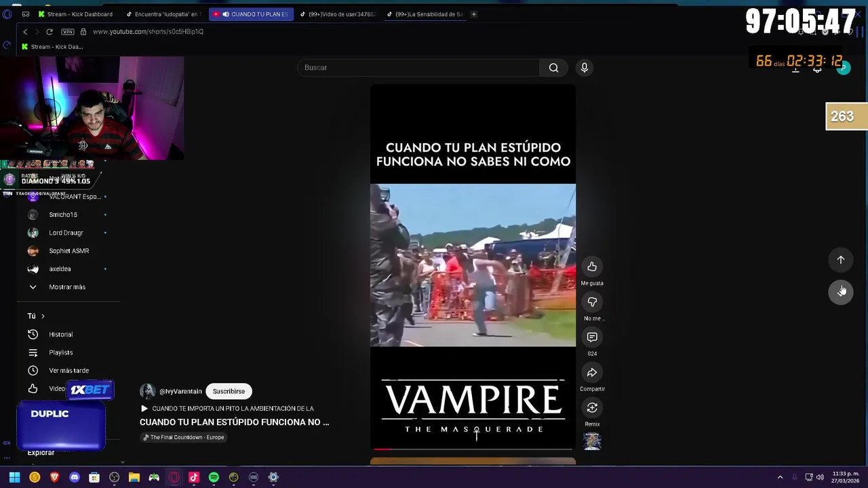868x488 pixels.
Task: Reload the page with refresh icon
Action: pos(50,32)
